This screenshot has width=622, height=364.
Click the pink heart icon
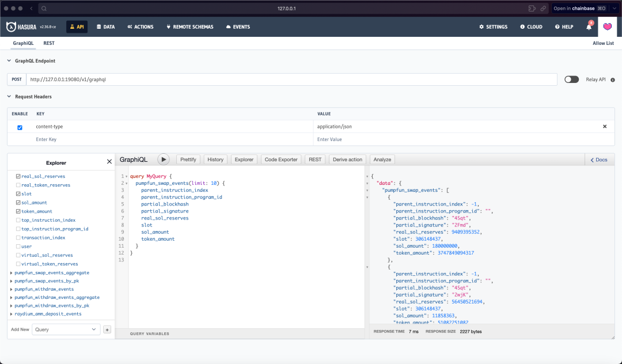click(x=608, y=26)
